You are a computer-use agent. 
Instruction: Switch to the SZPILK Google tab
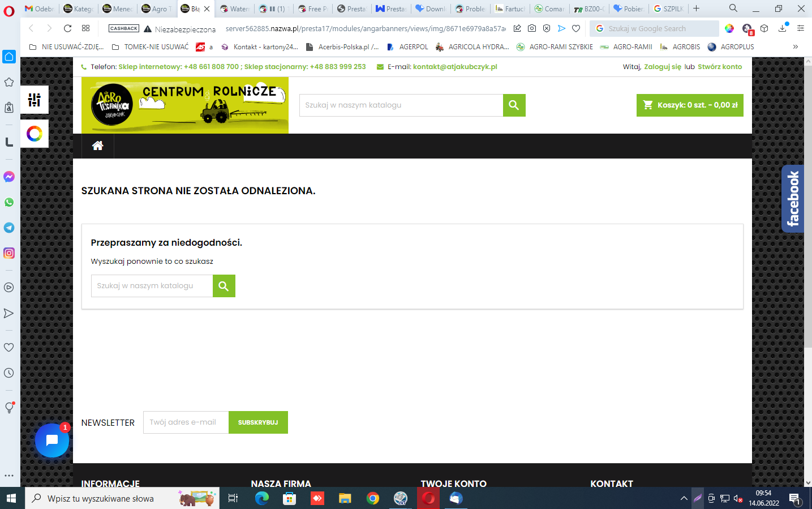click(x=669, y=8)
